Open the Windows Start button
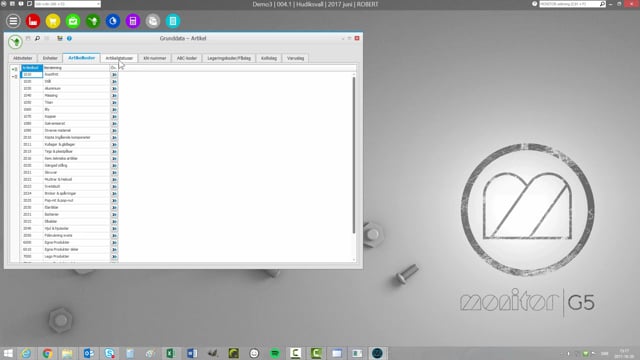640x360 pixels. [x=8, y=353]
